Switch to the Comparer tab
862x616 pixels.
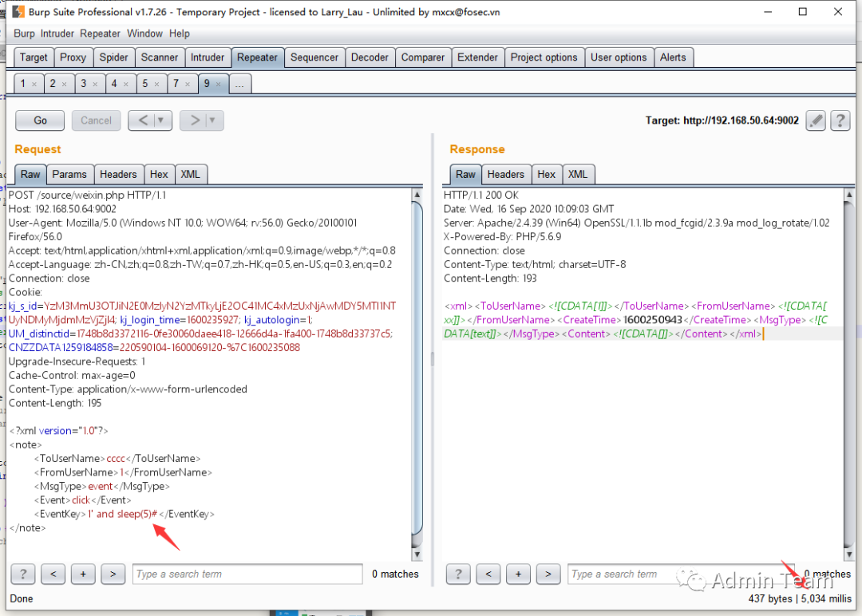pyautogui.click(x=423, y=57)
